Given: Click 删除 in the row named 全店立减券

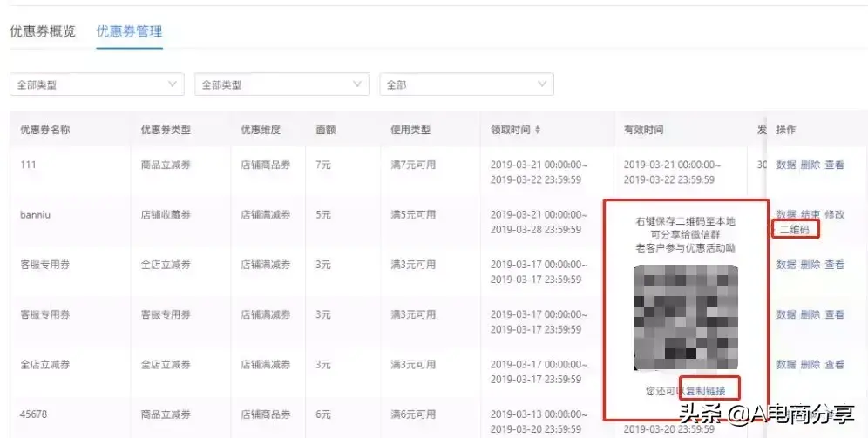Looking at the screenshot, I should coord(810,365).
